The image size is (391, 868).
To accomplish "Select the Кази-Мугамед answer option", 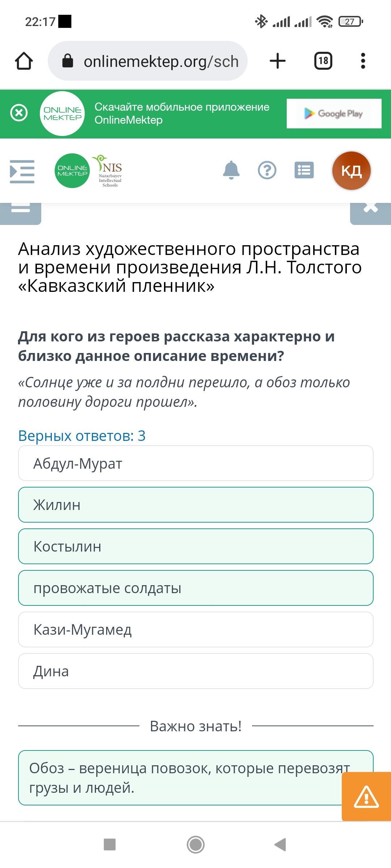I will point(195,630).
